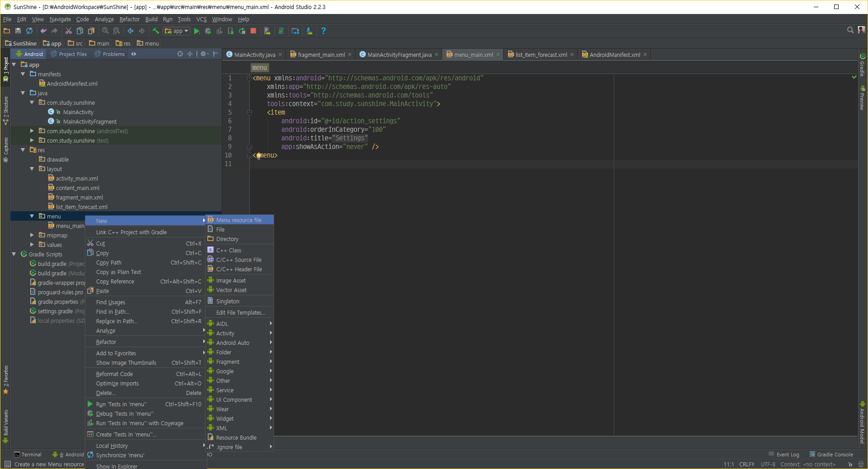
Task: Expand the mipmap folder node
Action: coord(32,235)
